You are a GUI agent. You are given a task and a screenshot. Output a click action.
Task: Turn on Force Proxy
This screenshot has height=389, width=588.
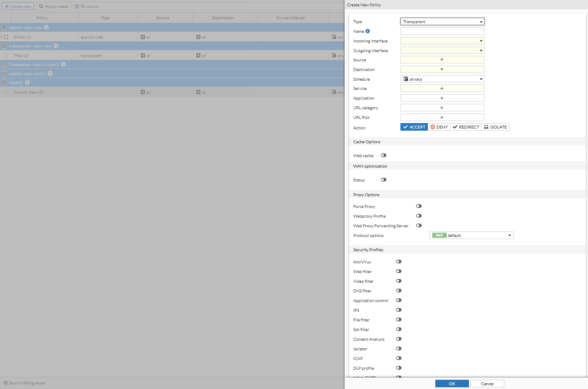click(x=419, y=206)
